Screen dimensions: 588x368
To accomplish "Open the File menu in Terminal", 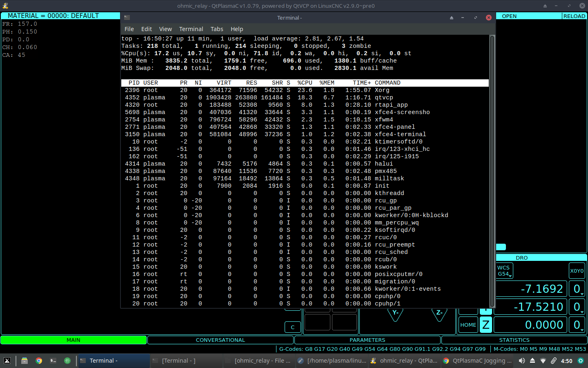I will pyautogui.click(x=129, y=29).
